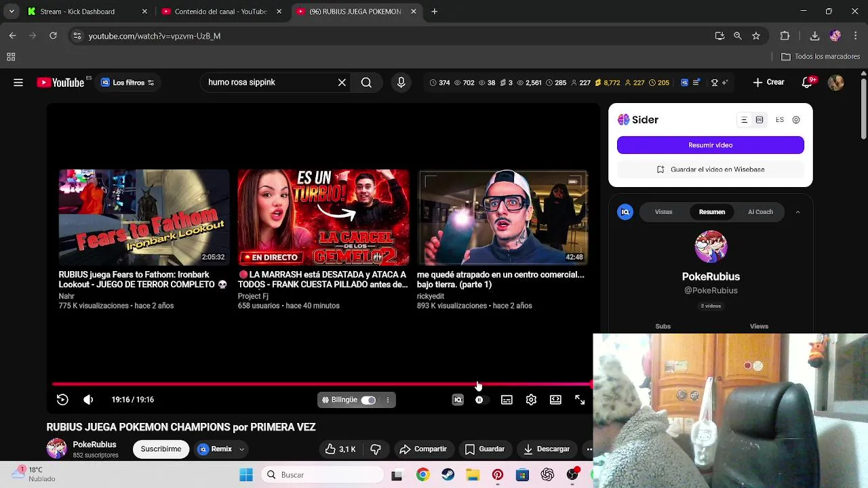This screenshot has height=488, width=868.
Task: Subscribe with the Suscribirme button
Action: point(161,449)
